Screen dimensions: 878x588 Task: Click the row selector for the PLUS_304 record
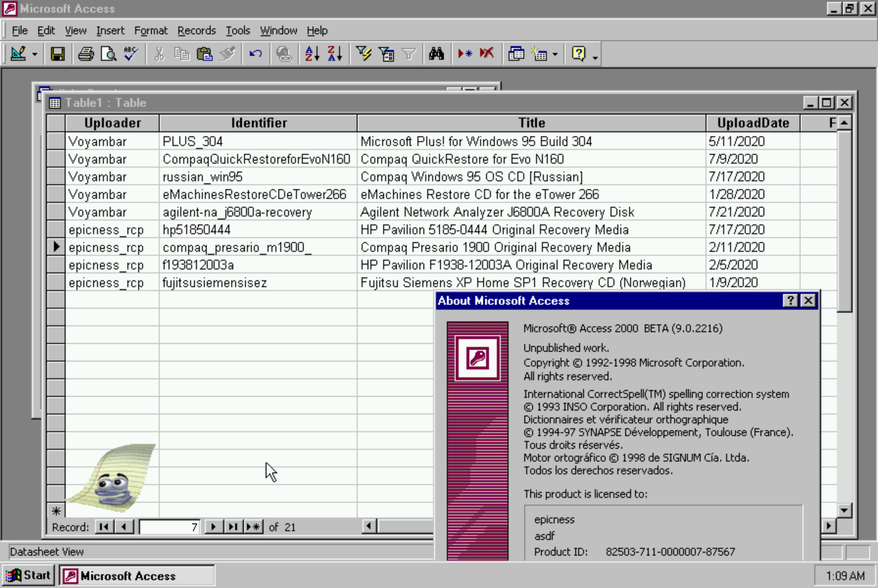pos(56,141)
